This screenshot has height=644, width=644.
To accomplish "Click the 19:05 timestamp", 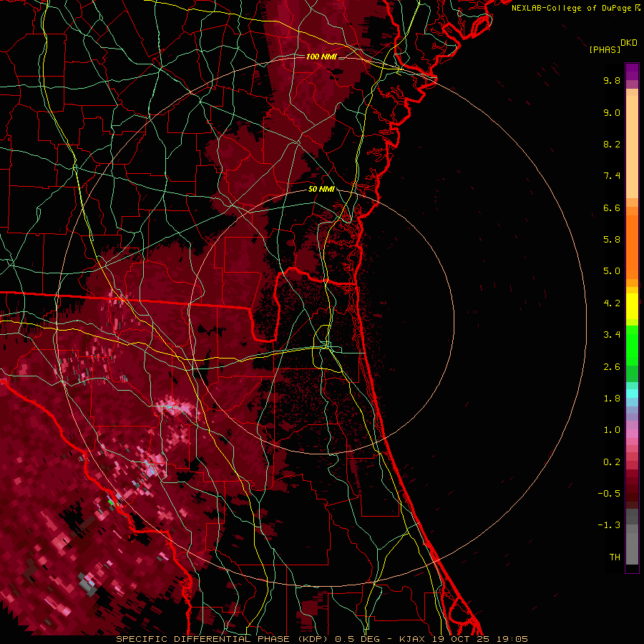I will (x=512, y=639).
